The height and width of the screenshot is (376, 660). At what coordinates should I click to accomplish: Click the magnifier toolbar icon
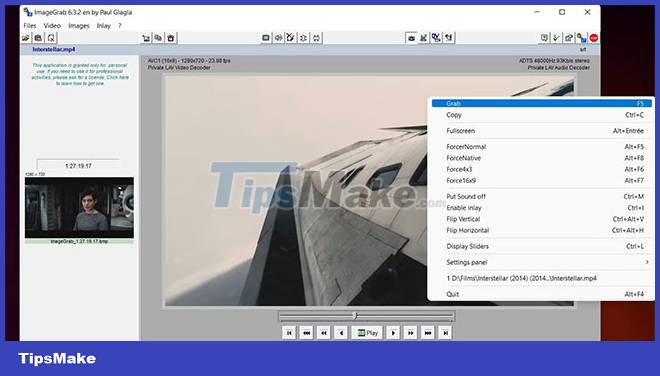point(51,38)
